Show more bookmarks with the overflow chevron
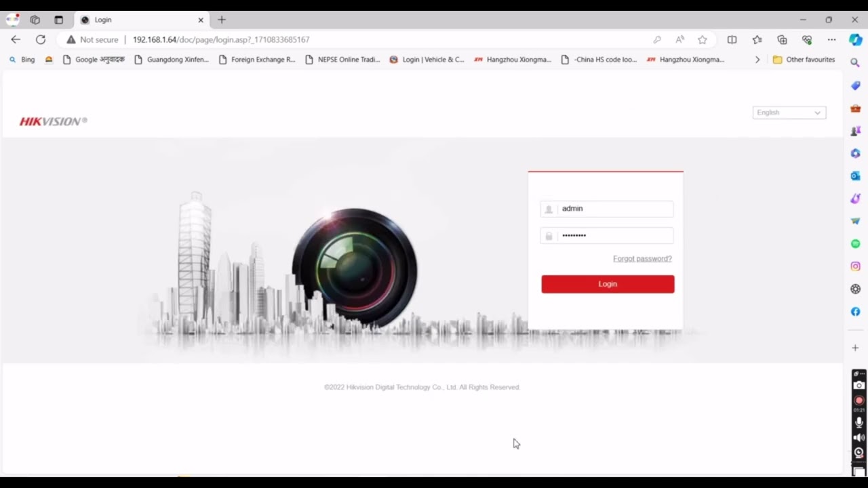 click(x=757, y=60)
